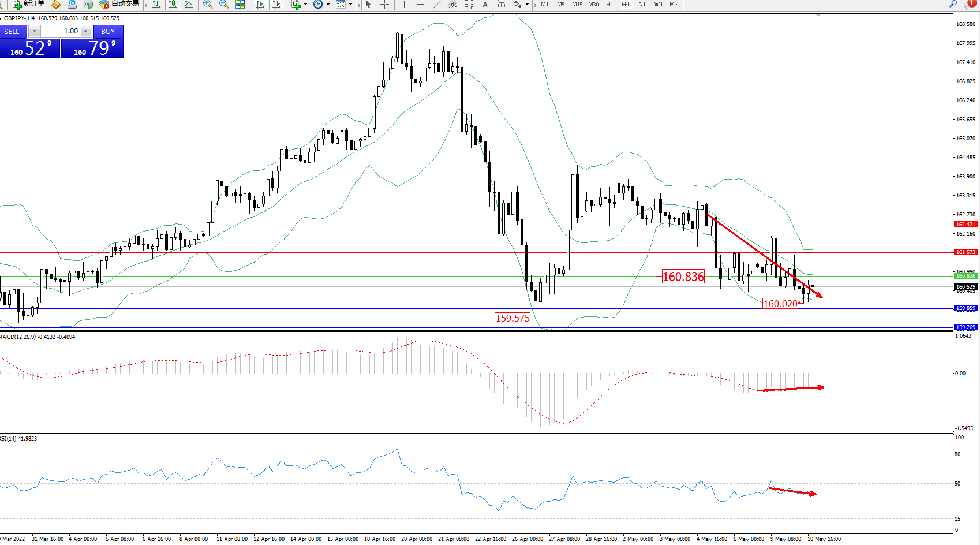Tile chart windows with the grid icon

240,5
